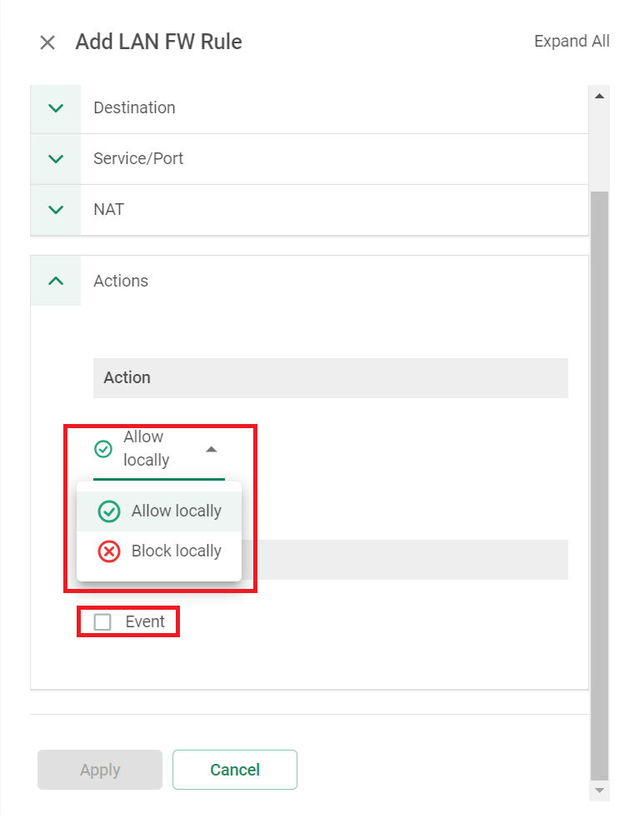Screen dimensions: 644x823
Task: Click the Cancel button
Action: [x=235, y=770]
